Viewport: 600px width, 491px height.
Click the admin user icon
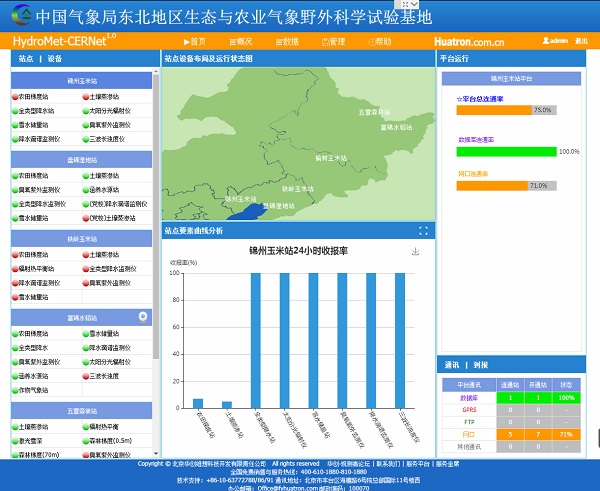pyautogui.click(x=546, y=41)
